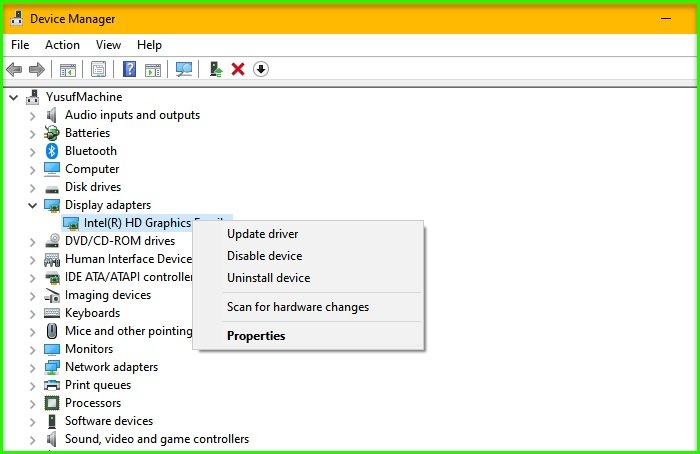Expand the Processors category
The height and width of the screenshot is (454, 700).
pyautogui.click(x=33, y=404)
